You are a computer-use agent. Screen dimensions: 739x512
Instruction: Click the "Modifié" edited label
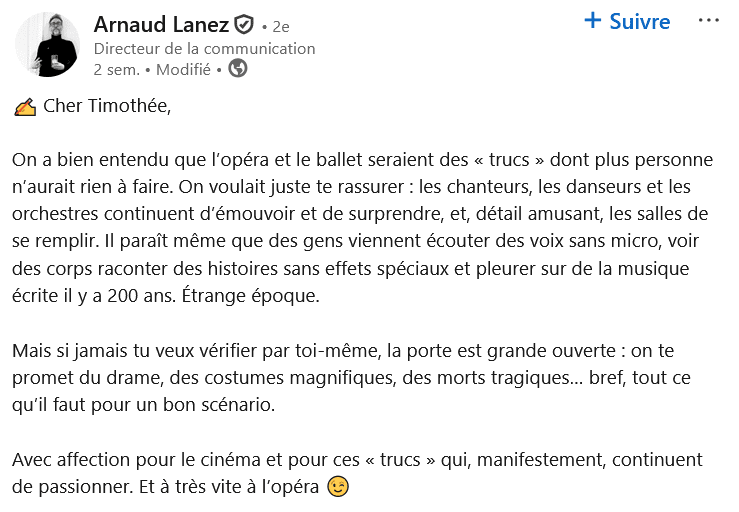point(184,70)
